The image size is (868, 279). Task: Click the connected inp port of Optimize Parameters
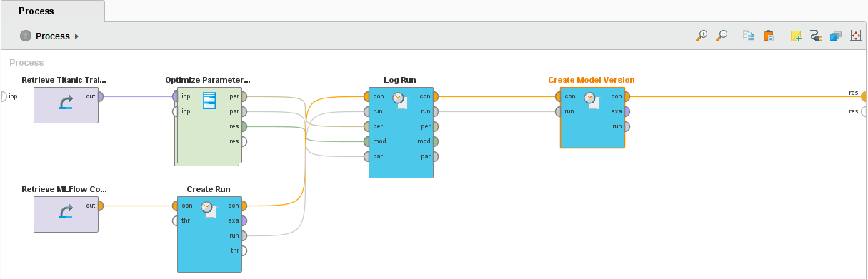(x=176, y=96)
